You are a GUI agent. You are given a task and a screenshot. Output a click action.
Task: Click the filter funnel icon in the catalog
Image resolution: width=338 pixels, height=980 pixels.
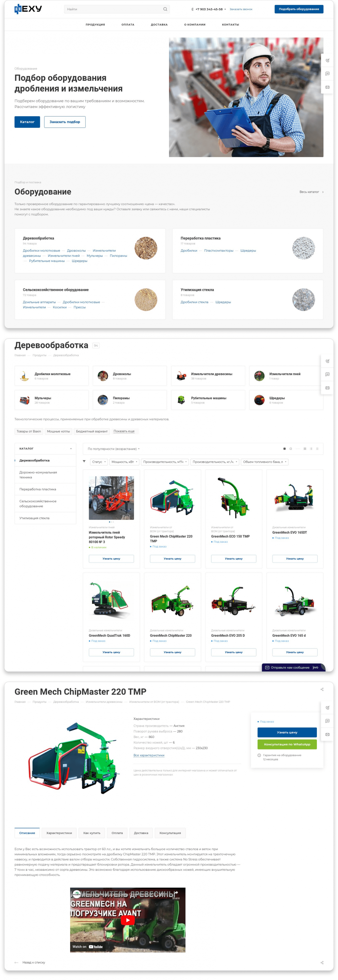click(84, 461)
